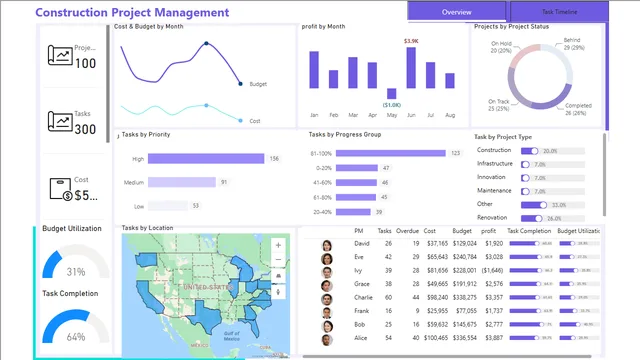Click the Cost line end point
Viewport: 640px width, 360px height.
240,120
